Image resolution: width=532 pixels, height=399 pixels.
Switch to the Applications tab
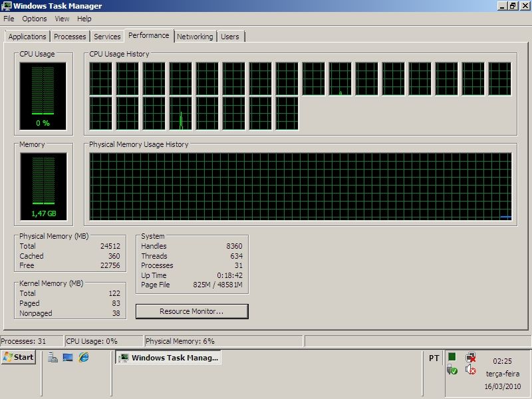pos(27,37)
